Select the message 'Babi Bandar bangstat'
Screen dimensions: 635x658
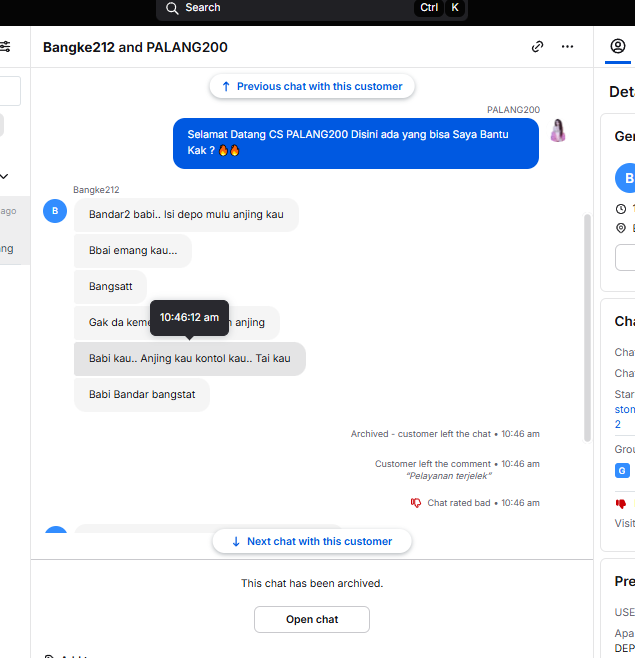tap(142, 395)
